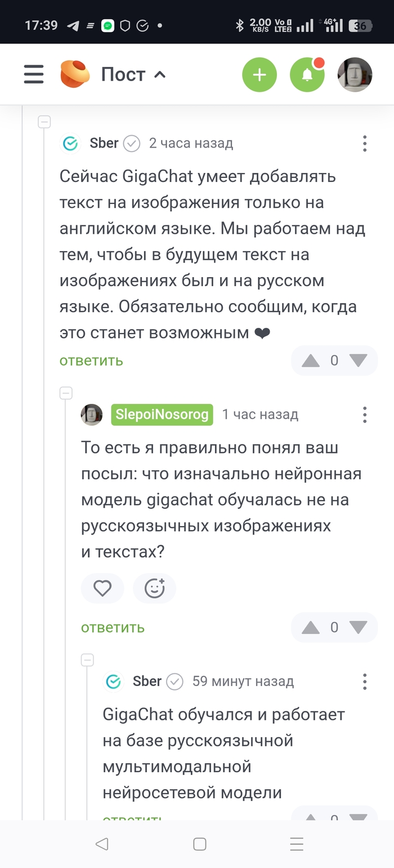This screenshot has height=868, width=394.
Task: Collapse the SlepoiNosorog reply thread
Action: pos(66,393)
